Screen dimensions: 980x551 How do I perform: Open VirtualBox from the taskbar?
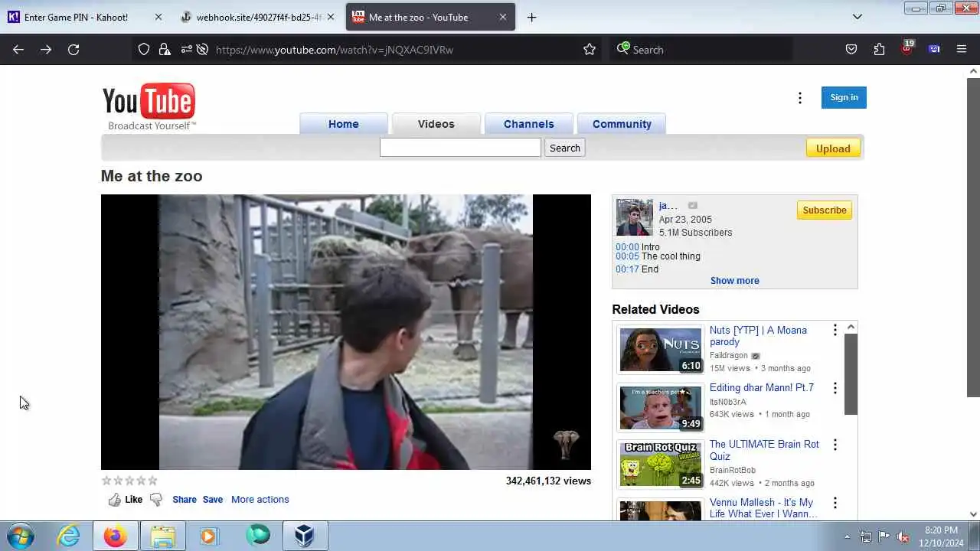pyautogui.click(x=305, y=536)
